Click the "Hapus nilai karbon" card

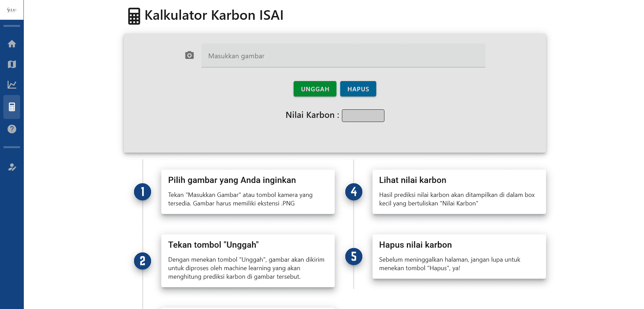pyautogui.click(x=459, y=256)
